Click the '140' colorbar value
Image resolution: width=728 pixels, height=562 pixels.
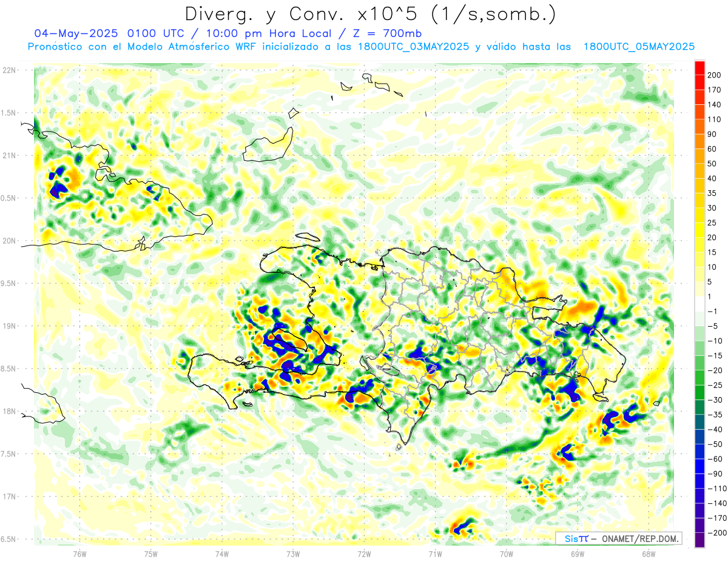715,104
